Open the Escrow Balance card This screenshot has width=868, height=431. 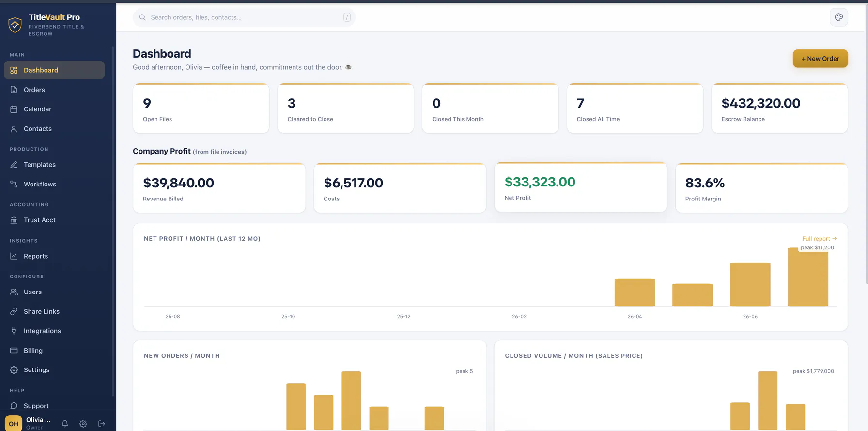pyautogui.click(x=779, y=108)
